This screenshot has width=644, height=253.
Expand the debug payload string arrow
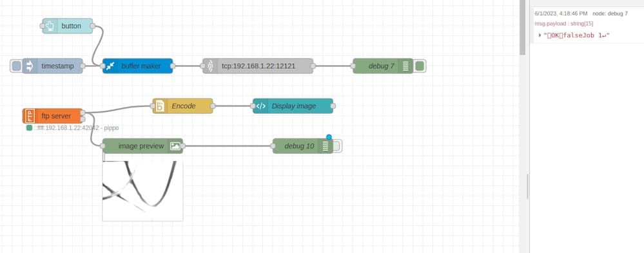click(540, 35)
